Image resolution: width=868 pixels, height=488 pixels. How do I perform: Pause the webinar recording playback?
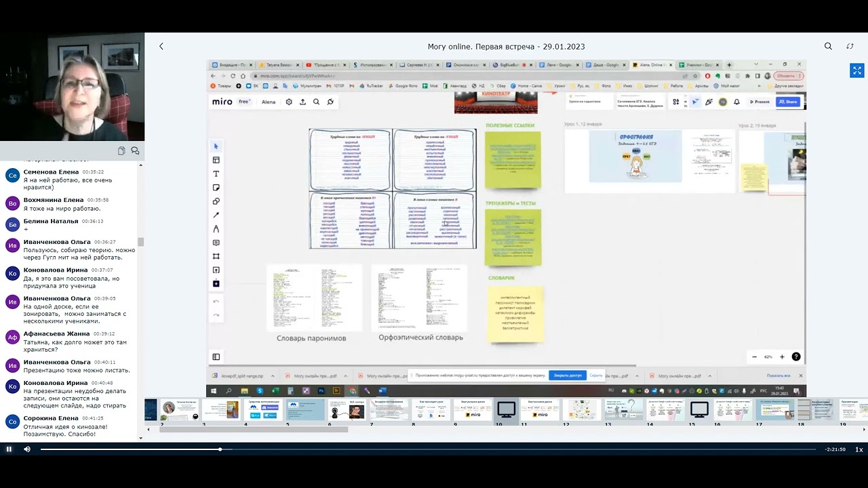point(9,449)
